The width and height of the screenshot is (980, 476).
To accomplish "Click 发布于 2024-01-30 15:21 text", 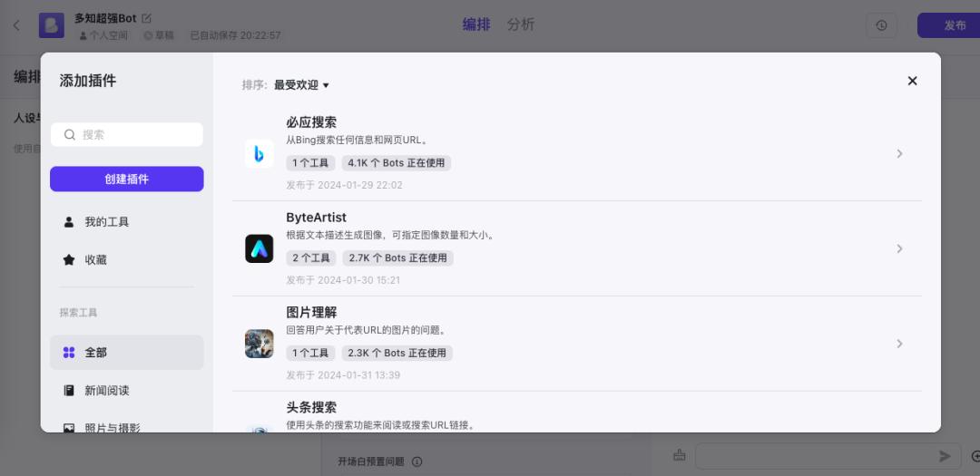I will (343, 280).
